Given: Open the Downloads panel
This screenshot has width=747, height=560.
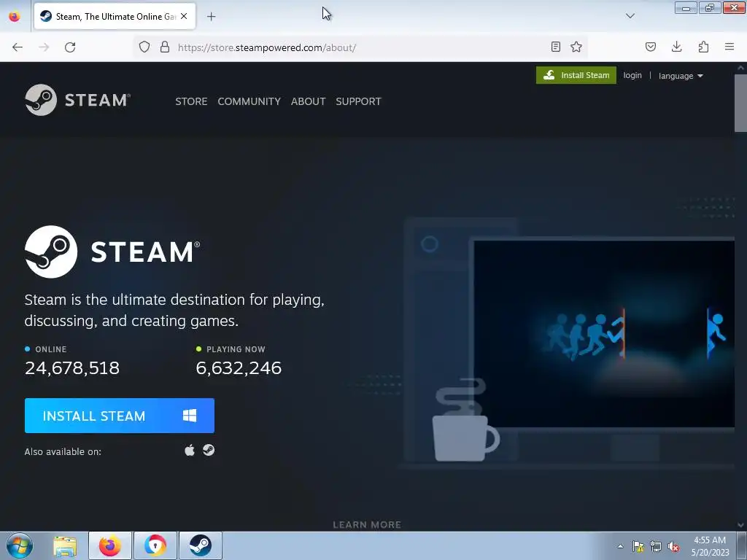Looking at the screenshot, I should pyautogui.click(x=676, y=47).
